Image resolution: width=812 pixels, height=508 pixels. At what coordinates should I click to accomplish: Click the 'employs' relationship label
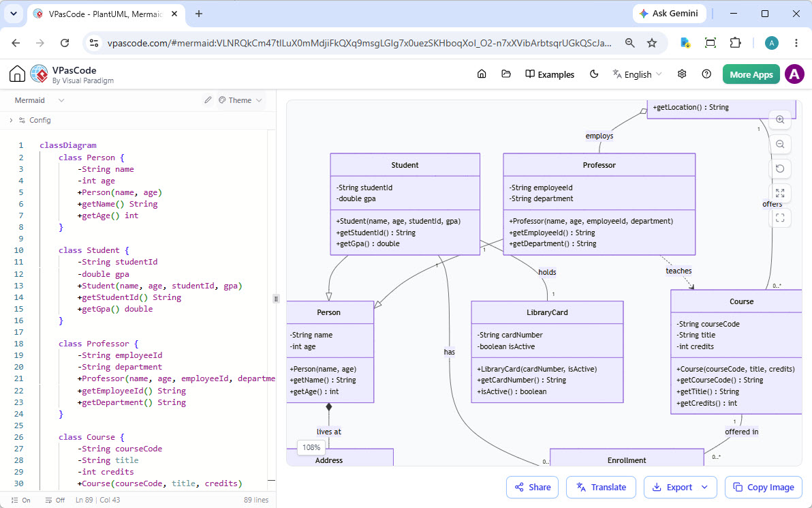pyautogui.click(x=599, y=136)
